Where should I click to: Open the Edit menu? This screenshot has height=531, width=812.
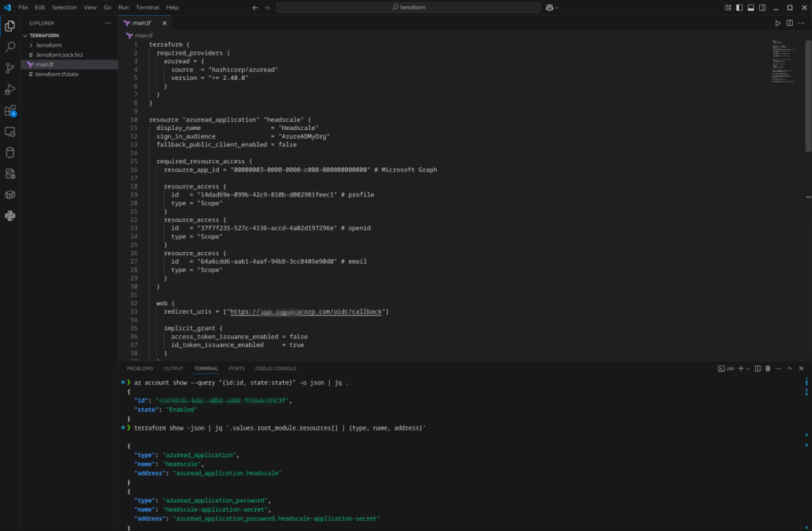(40, 8)
